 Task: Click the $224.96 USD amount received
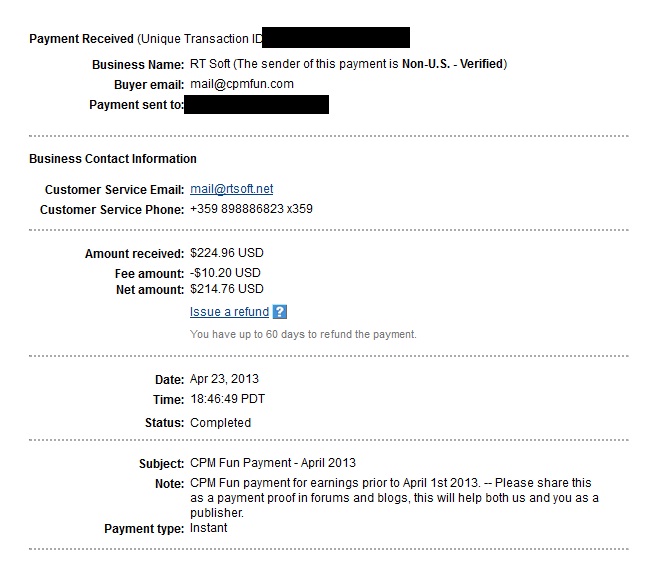(x=227, y=253)
